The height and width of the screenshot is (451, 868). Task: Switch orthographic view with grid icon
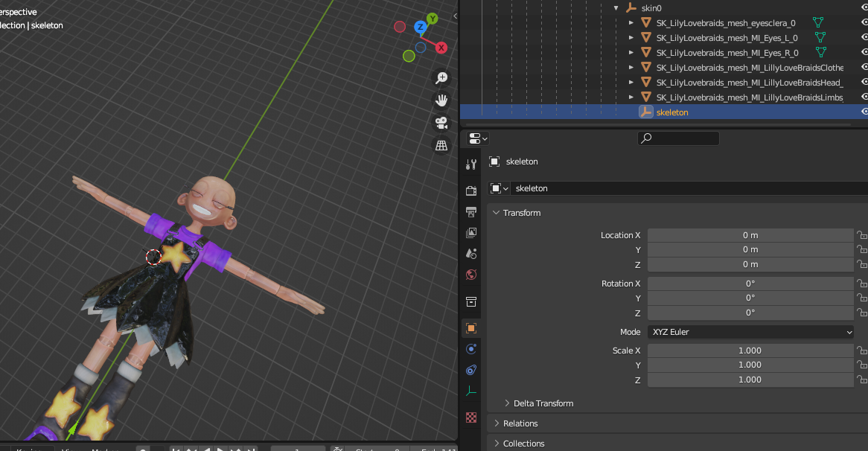[441, 145]
